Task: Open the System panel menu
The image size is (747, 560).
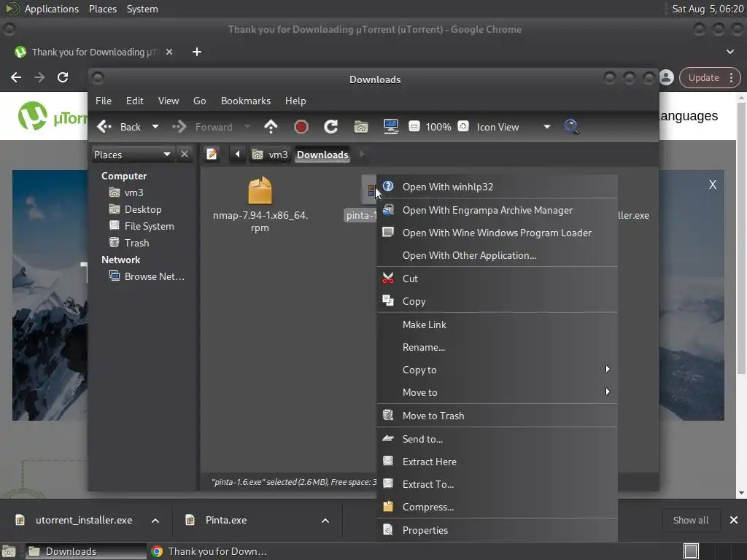Action: (x=142, y=9)
